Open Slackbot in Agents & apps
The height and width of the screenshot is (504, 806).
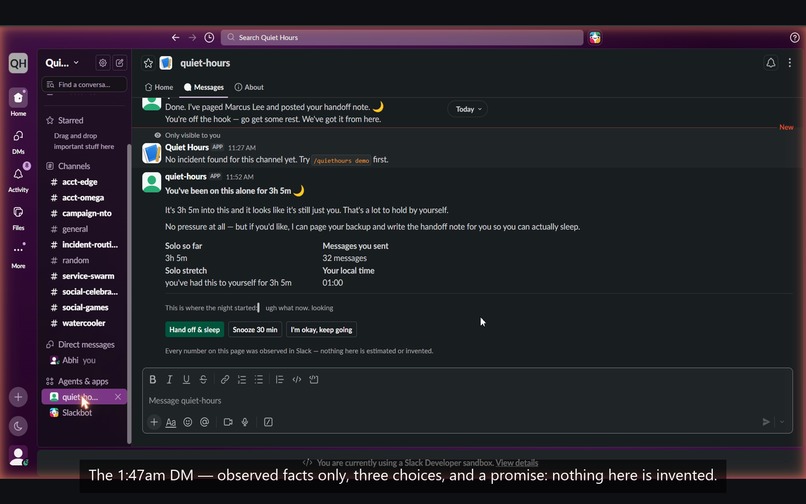84,412
